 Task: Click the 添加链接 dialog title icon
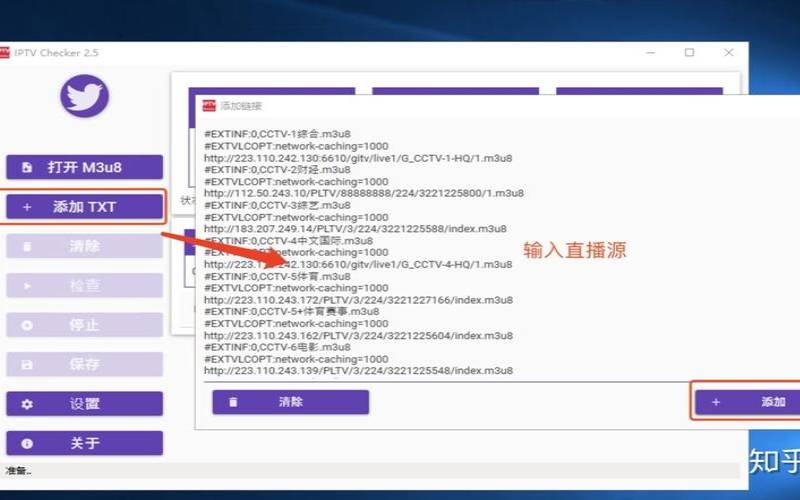[x=209, y=106]
